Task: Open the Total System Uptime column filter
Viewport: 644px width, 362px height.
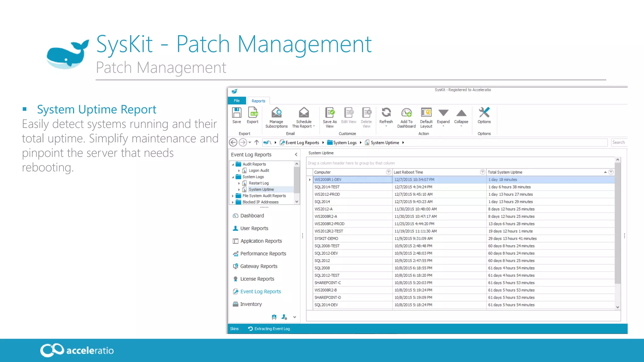Action: pos(611,172)
